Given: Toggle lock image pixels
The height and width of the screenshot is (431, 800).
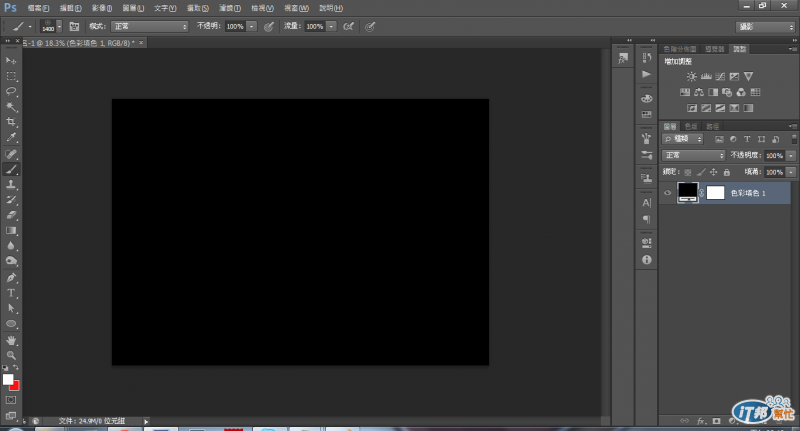Looking at the screenshot, I should click(701, 172).
